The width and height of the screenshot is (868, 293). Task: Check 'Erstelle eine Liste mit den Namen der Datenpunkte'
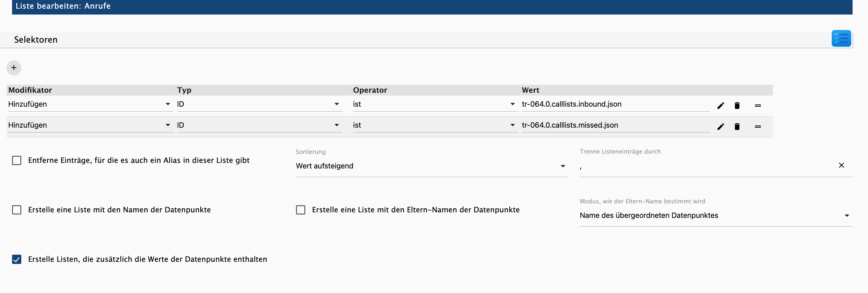[x=16, y=210]
